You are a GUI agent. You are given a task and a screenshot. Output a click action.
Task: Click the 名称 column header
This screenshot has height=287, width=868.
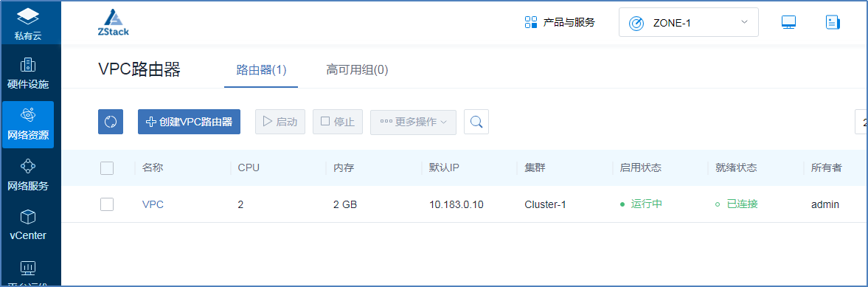coord(153,168)
